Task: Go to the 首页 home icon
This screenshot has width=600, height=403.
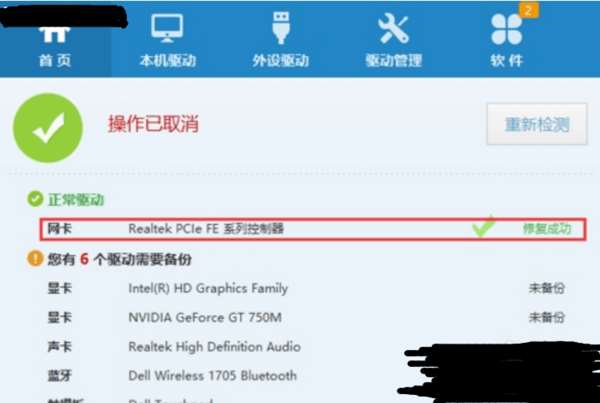Action: click(55, 34)
